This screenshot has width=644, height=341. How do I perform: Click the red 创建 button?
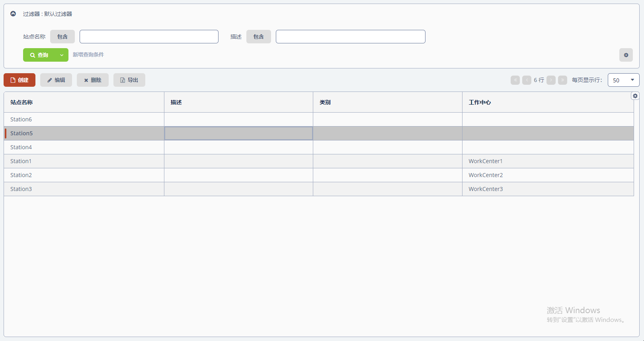click(20, 80)
